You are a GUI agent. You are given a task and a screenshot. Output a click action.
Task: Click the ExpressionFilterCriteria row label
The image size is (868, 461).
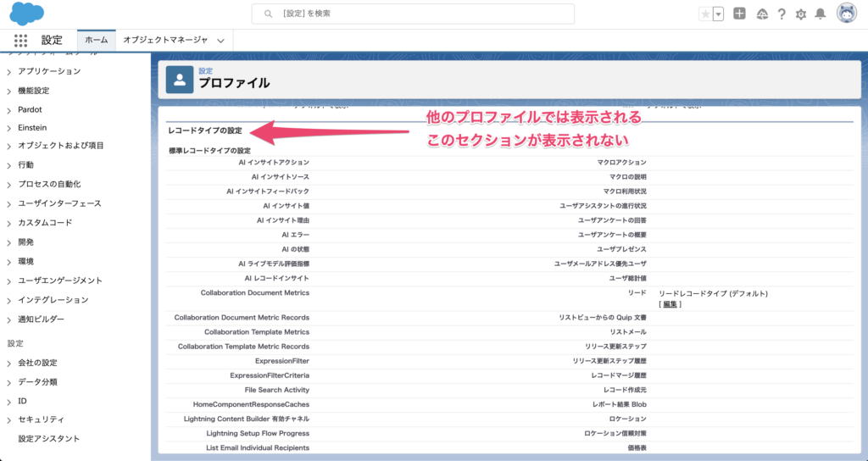pyautogui.click(x=270, y=375)
